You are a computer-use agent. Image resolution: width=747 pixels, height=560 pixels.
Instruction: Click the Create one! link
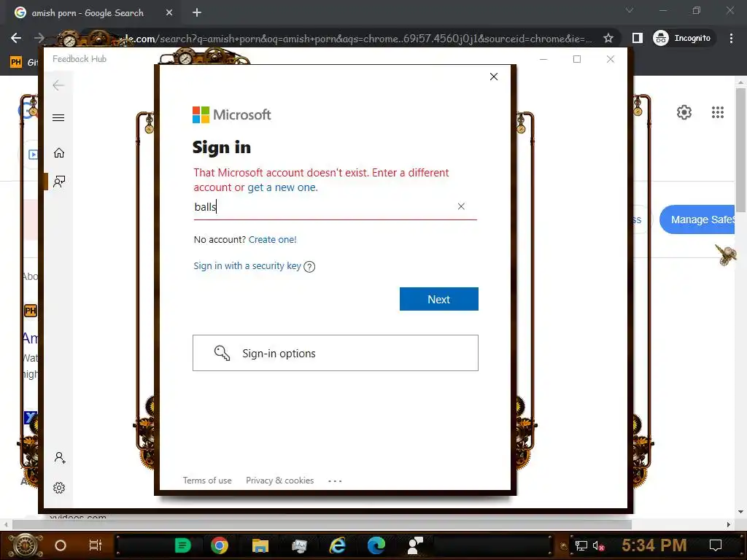[x=273, y=239]
